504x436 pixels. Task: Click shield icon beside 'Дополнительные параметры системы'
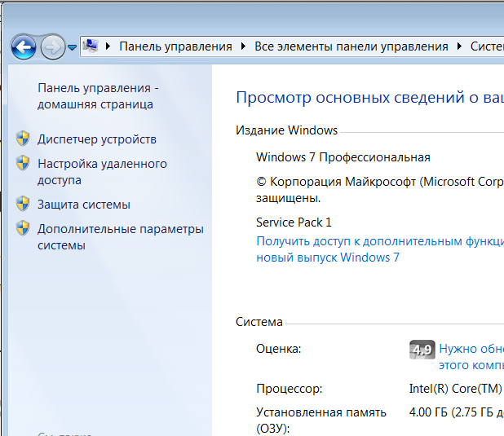click(24, 229)
